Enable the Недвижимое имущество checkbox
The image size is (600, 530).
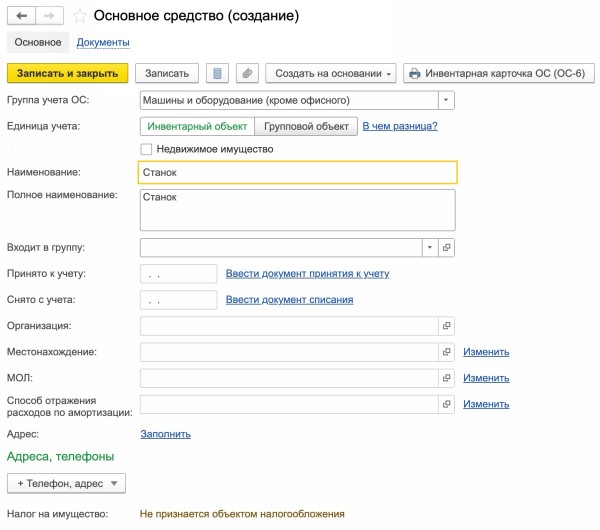coord(147,149)
